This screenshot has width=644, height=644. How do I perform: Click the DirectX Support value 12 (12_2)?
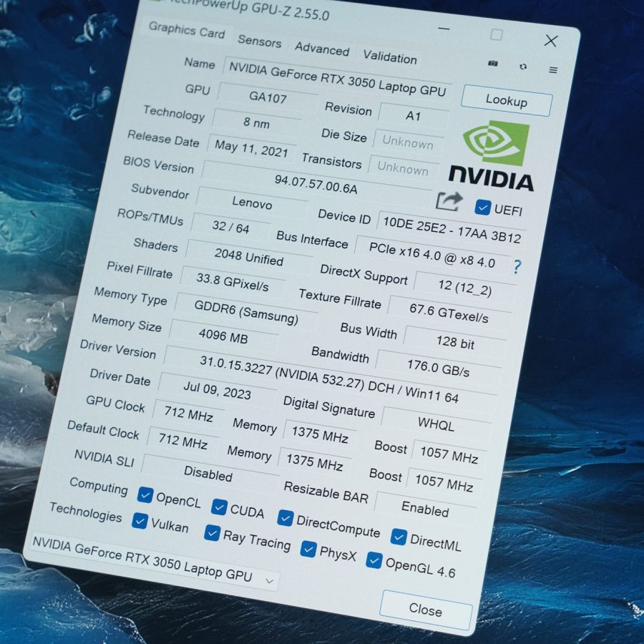pos(464,288)
